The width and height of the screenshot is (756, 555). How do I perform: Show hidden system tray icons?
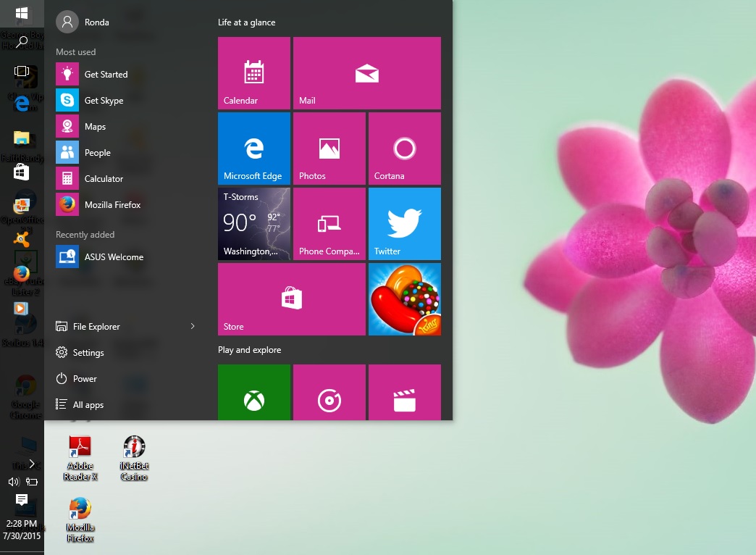pos(32,464)
